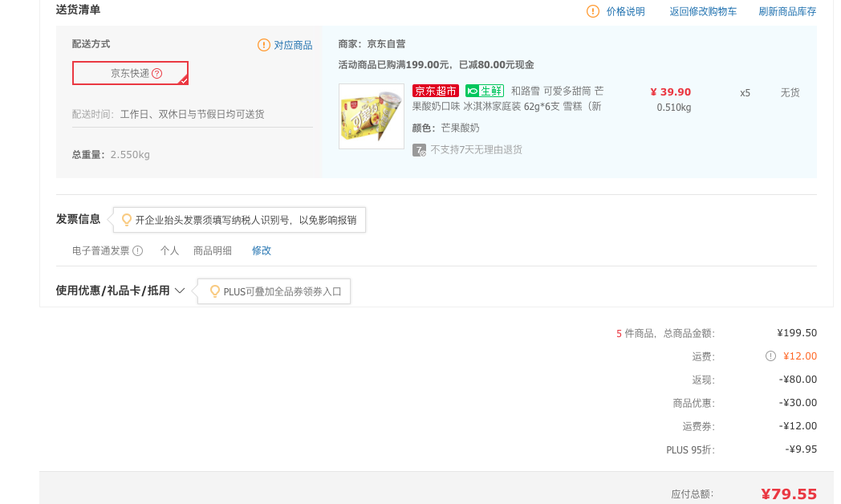Image resolution: width=841 pixels, height=504 pixels.
Task: Click the item weight 0.510kg
Action: pos(673,108)
